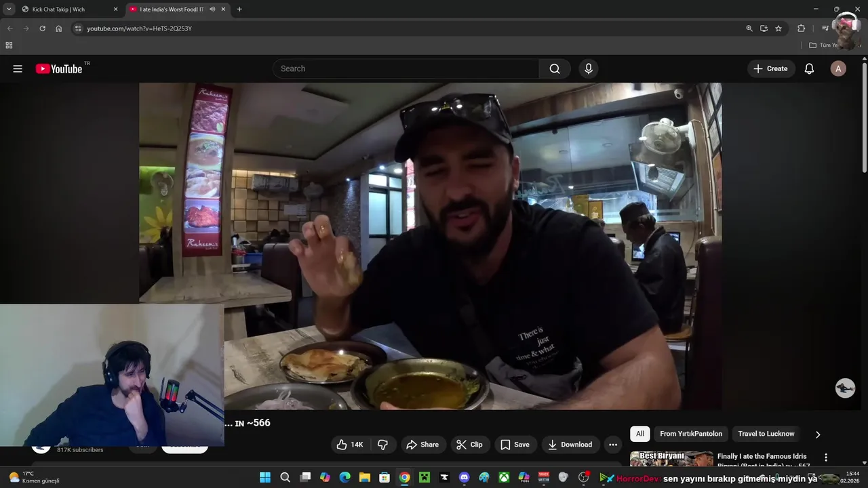This screenshot has height=488, width=868.
Task: Open Chrome from the taskbar
Action: click(x=404, y=478)
